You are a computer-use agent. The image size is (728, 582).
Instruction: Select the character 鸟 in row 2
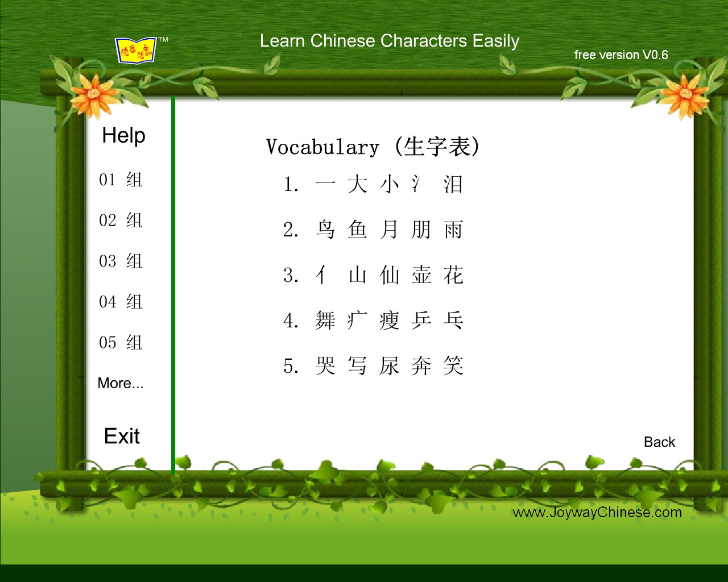(x=325, y=230)
